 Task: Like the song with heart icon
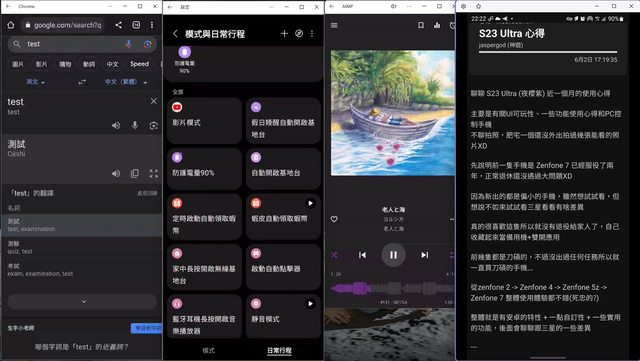(x=334, y=219)
